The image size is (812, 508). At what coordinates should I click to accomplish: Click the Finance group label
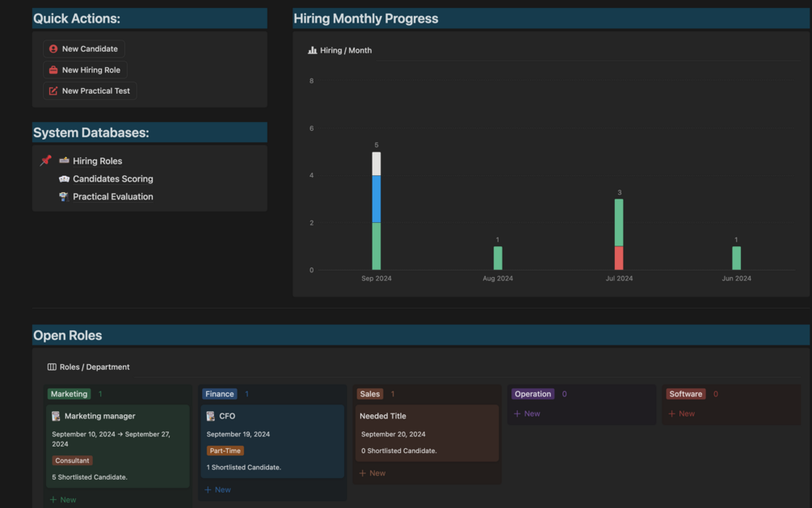(220, 393)
